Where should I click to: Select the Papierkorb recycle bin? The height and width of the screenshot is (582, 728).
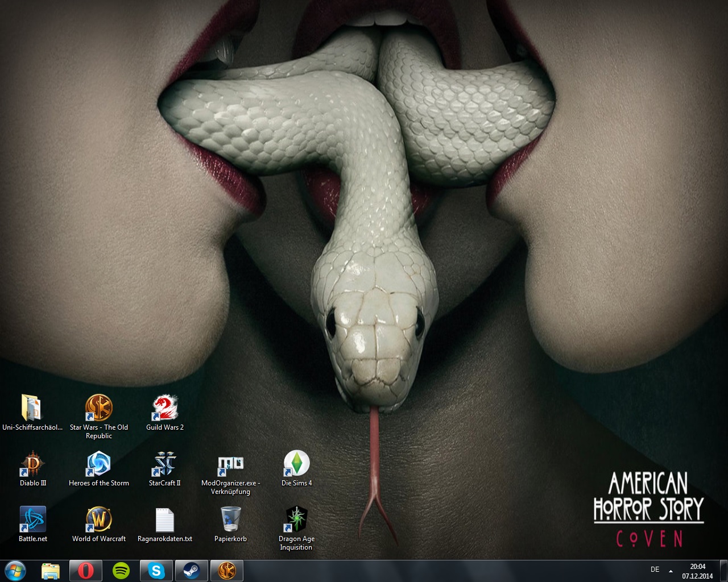(x=230, y=519)
